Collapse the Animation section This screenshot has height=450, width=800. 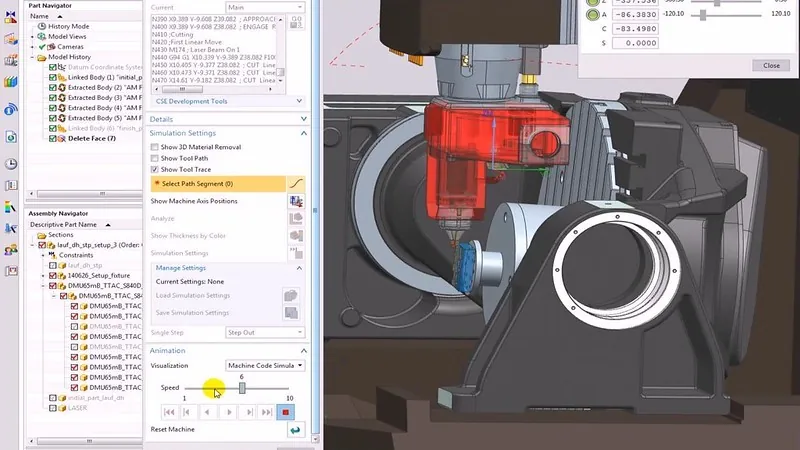303,351
